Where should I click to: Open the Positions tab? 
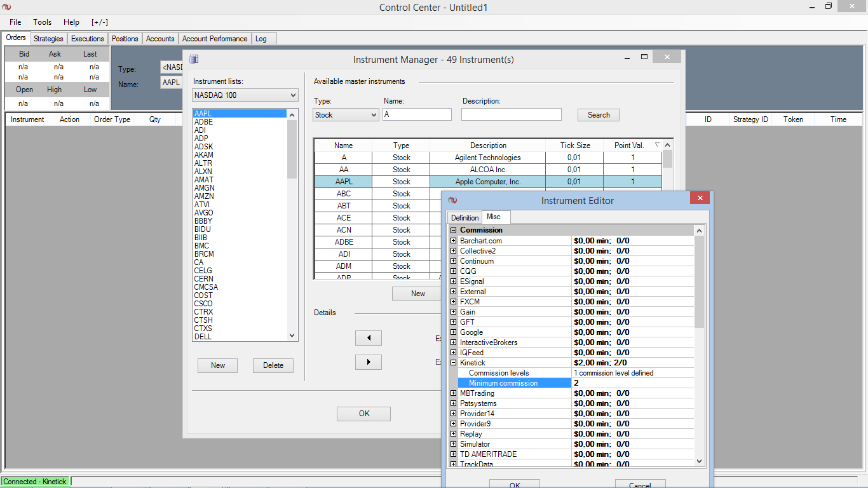(x=125, y=39)
